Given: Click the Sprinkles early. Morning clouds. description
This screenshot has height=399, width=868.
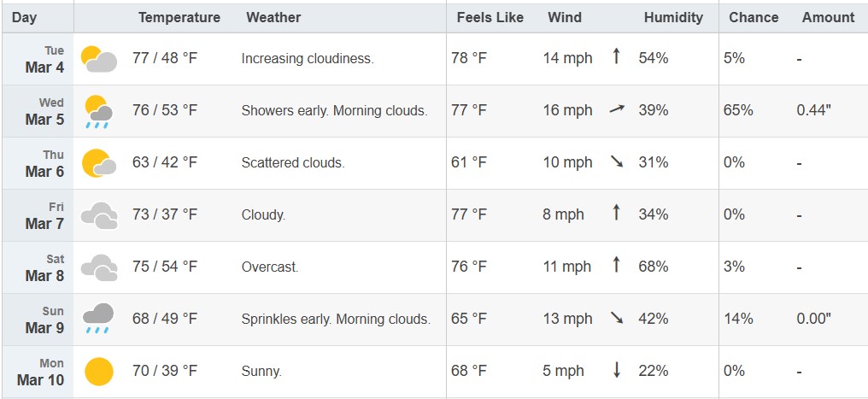Looking at the screenshot, I should click(x=336, y=320).
